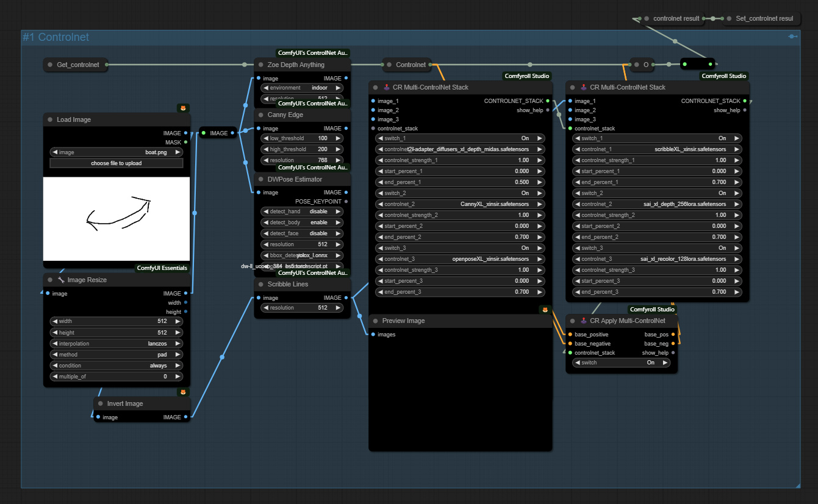Open the controlnet_1 scribbleXL_xinsir model selector
The image size is (818, 504).
(658, 149)
